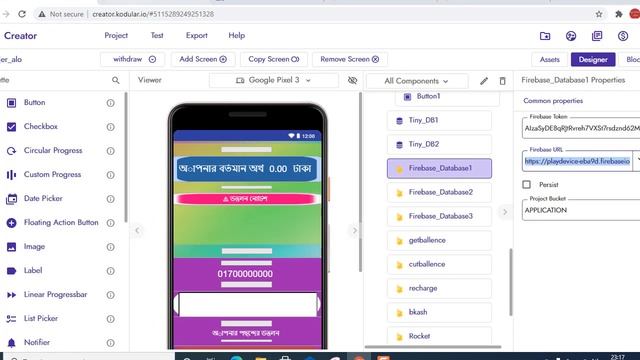Screen dimensions: 640x360
Task: Open the project folder icon in header
Action: (x=545, y=36)
